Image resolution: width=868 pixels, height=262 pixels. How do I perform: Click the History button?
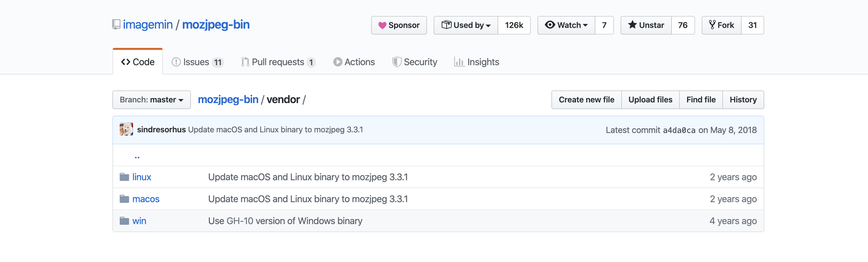743,100
